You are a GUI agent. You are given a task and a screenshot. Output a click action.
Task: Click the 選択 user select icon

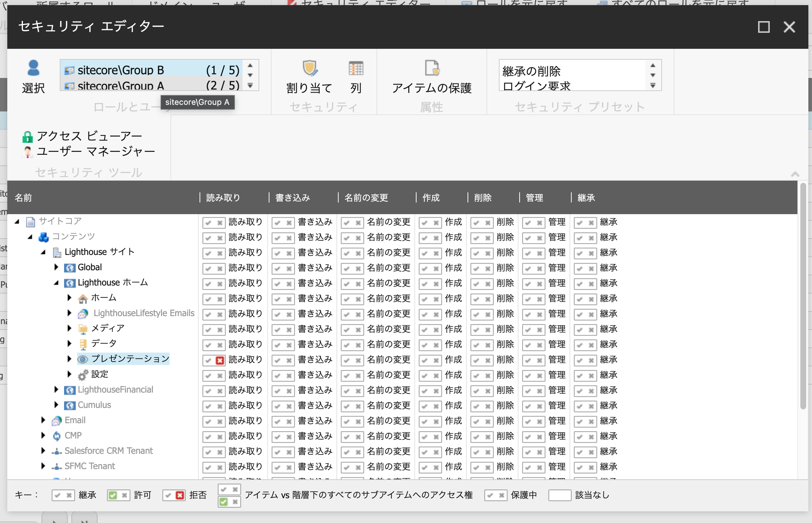(x=33, y=68)
